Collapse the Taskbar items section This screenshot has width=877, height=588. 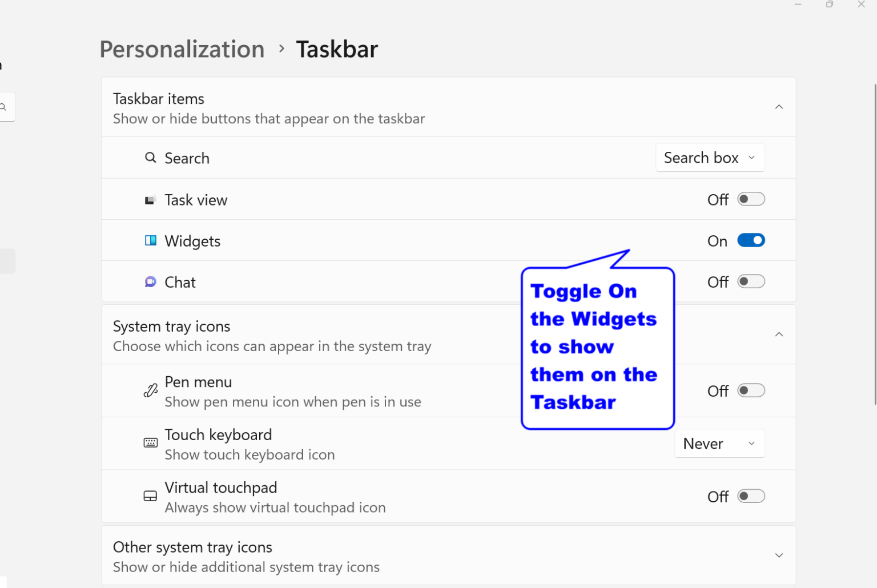(x=779, y=107)
